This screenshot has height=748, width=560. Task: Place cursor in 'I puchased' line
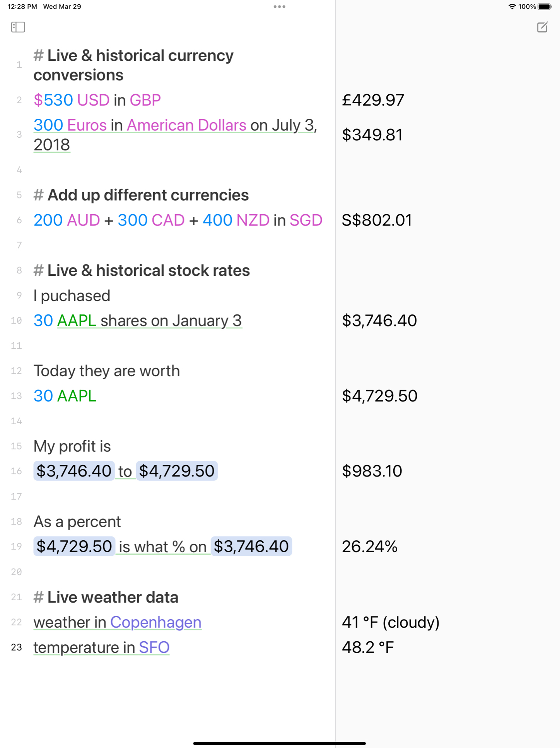pos(72,295)
